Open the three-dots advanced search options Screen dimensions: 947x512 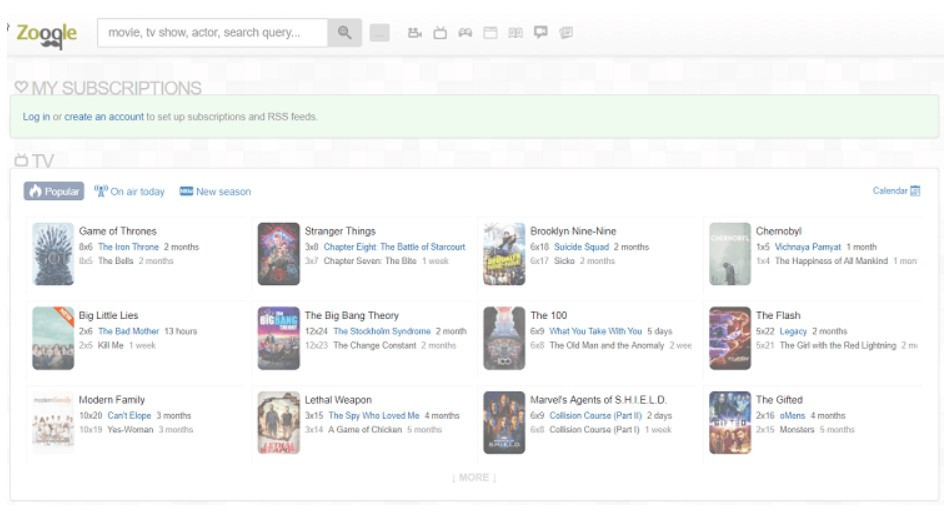coord(379,33)
